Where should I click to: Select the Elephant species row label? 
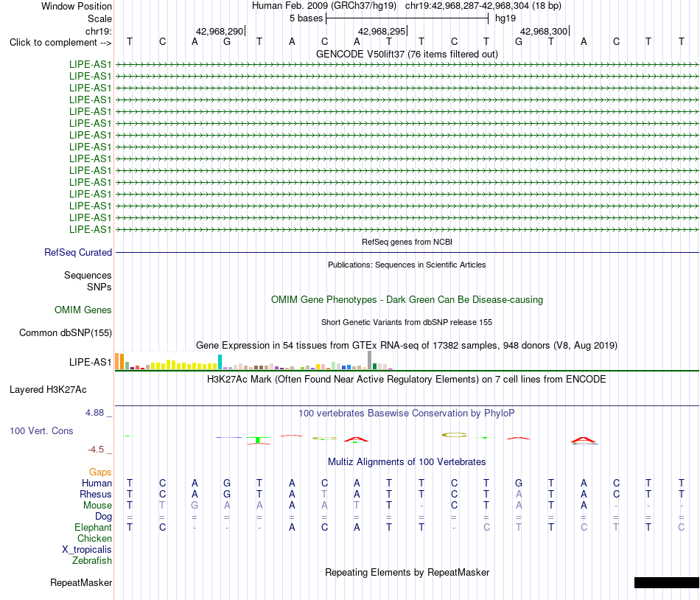click(x=93, y=527)
